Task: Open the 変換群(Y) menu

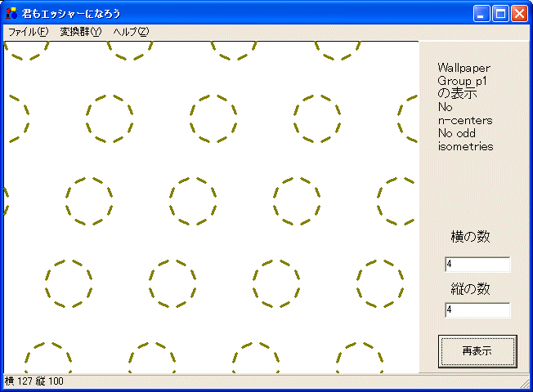Action: 81,32
